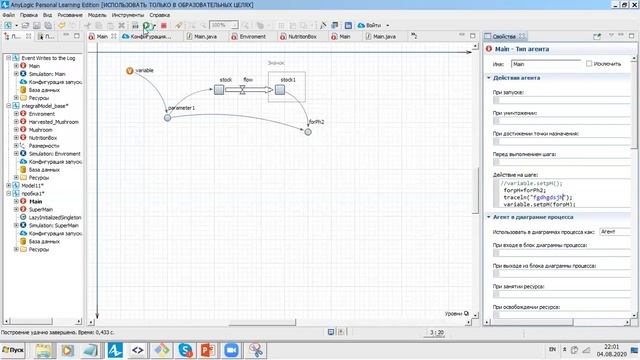Open PowerPoint from the taskbar
Screen dimensions: 640x360
pyautogui.click(x=208, y=350)
